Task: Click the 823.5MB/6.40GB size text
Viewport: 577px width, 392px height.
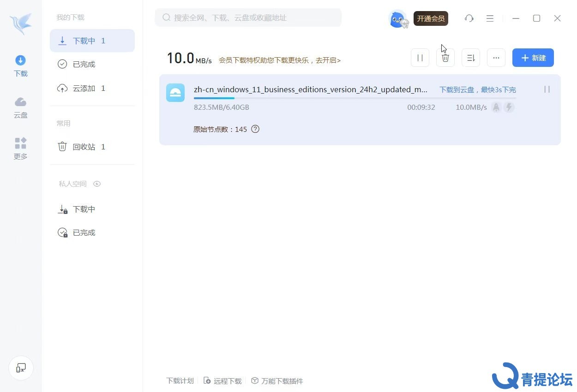Action: (x=222, y=107)
